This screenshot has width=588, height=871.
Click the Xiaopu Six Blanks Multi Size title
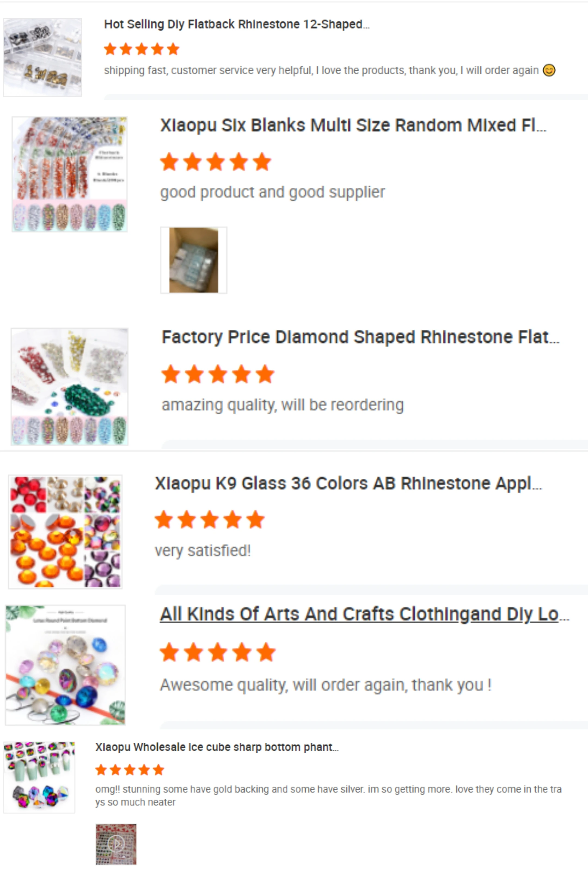353,126
